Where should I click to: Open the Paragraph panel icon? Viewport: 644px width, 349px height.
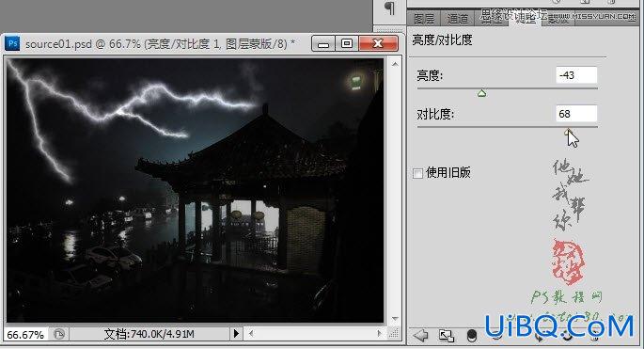pos(389,8)
